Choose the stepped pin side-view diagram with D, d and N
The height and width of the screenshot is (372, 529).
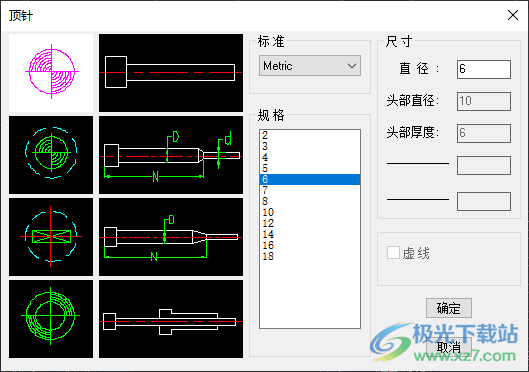click(171, 155)
